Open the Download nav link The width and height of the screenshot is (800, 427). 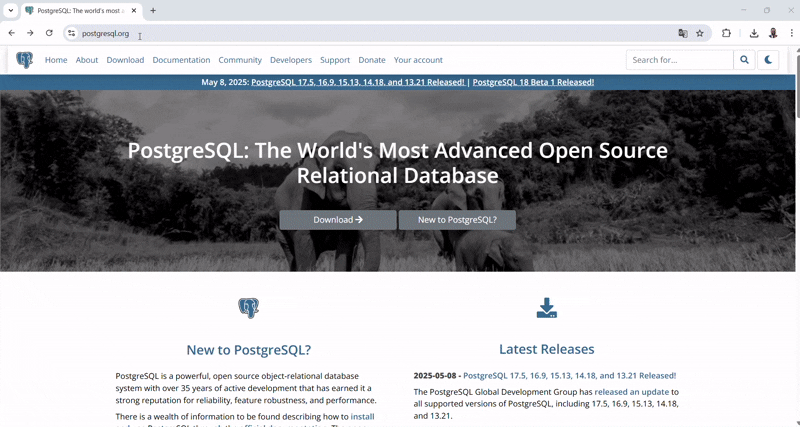click(125, 60)
